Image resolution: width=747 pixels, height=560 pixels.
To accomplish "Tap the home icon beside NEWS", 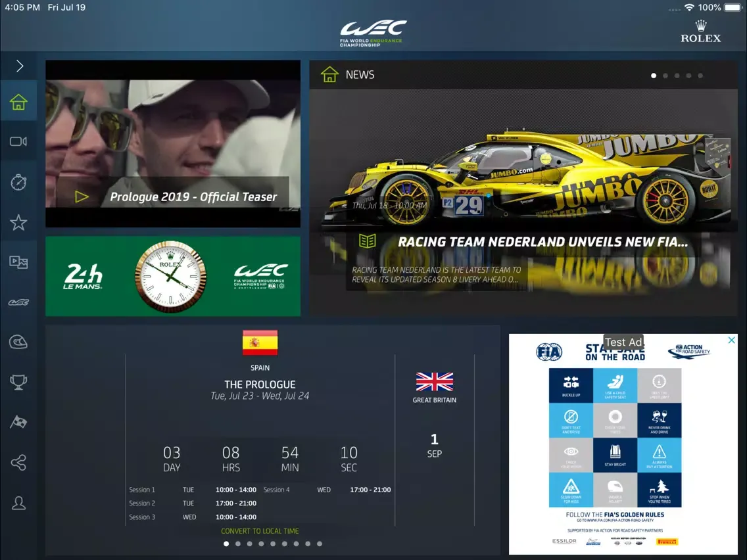I will point(329,75).
